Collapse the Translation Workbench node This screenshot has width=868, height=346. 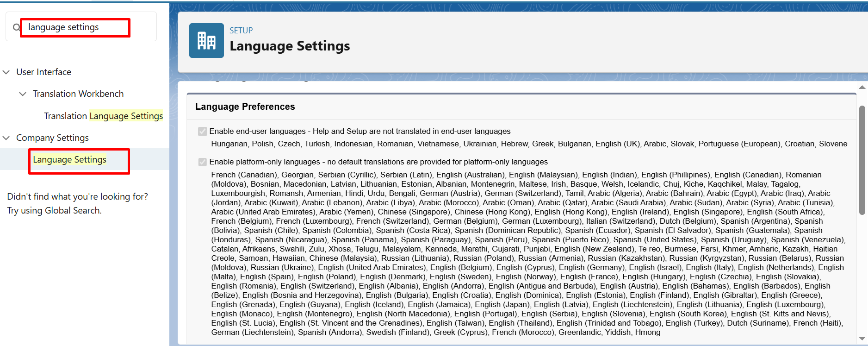click(23, 94)
